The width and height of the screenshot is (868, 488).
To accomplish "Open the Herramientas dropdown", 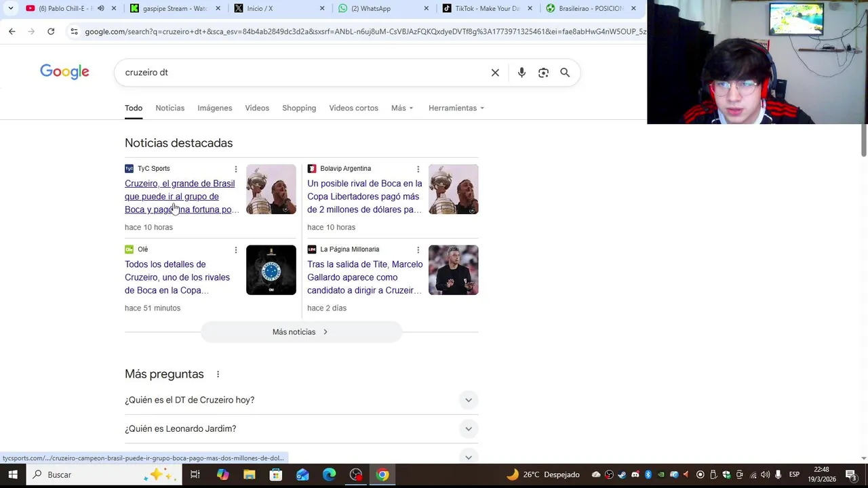I will (x=456, y=108).
